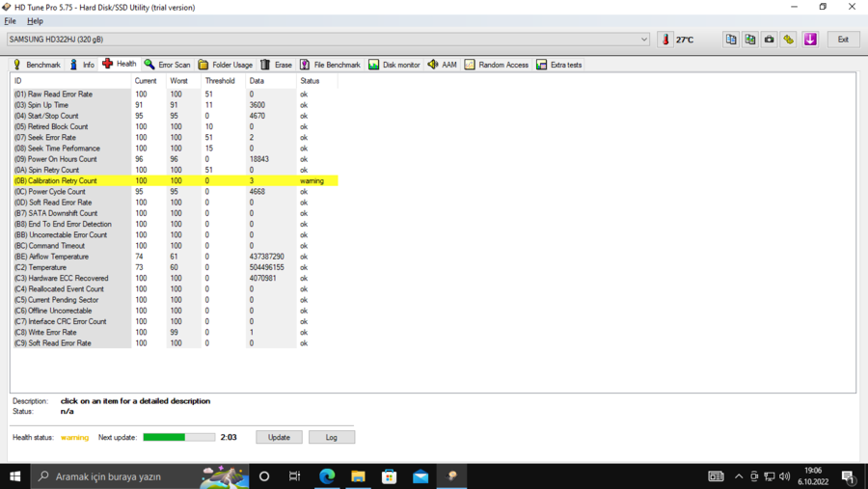Launch Microsoft Edge from taskbar
Viewport: 868px width, 489px height.
point(327,476)
